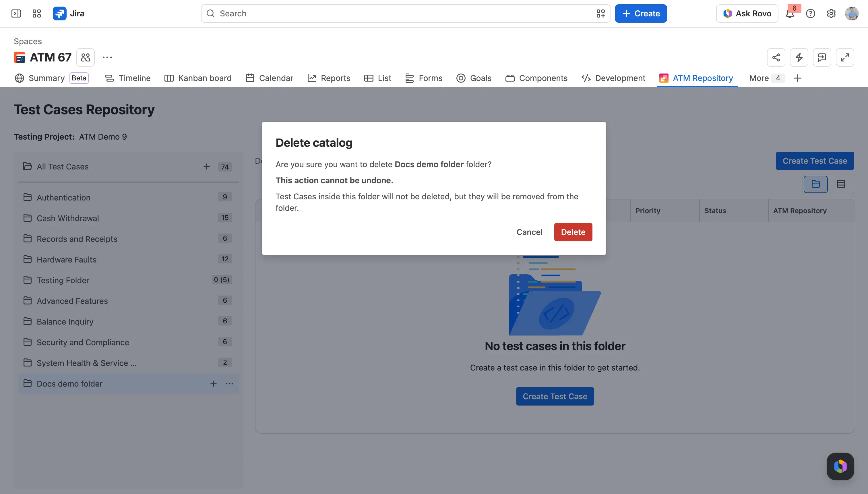Open the List tab
Screen dimensions: 868x494
click(x=378, y=78)
